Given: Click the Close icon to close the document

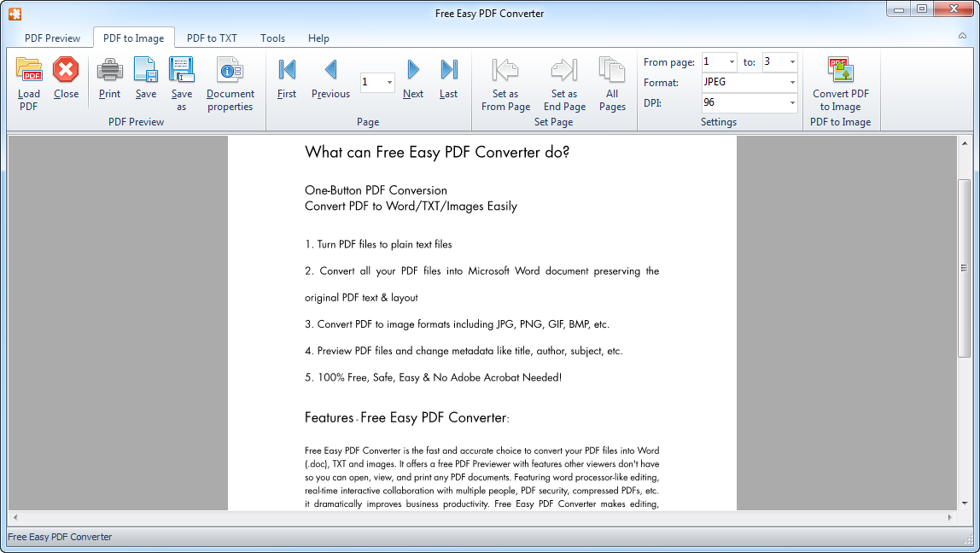Looking at the screenshot, I should [x=66, y=81].
